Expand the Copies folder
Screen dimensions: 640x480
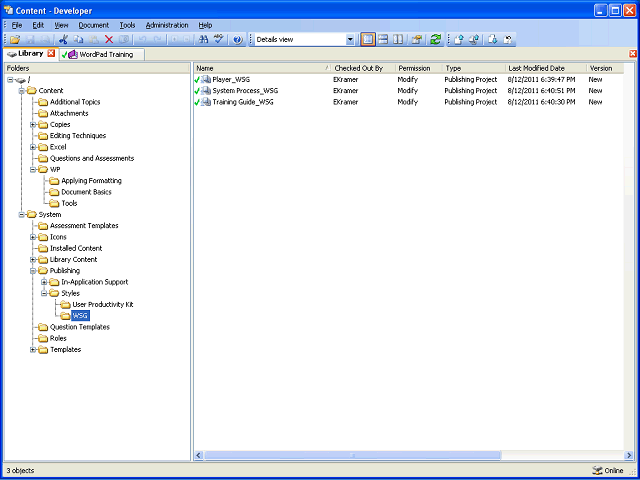click(33, 124)
